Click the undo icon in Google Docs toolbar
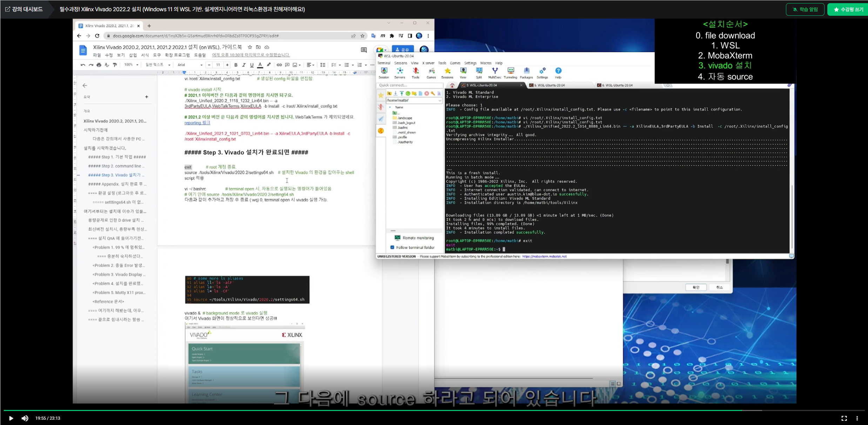Screen dimensions: 868x425 (x=83, y=65)
